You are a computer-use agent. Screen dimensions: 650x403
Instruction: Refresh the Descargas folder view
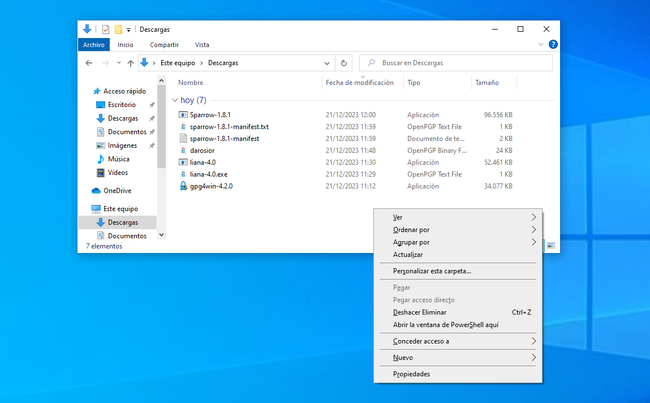[343, 63]
